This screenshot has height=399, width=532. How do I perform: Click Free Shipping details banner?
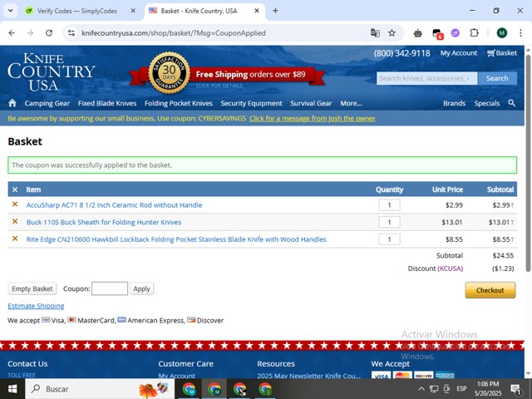tap(250, 74)
